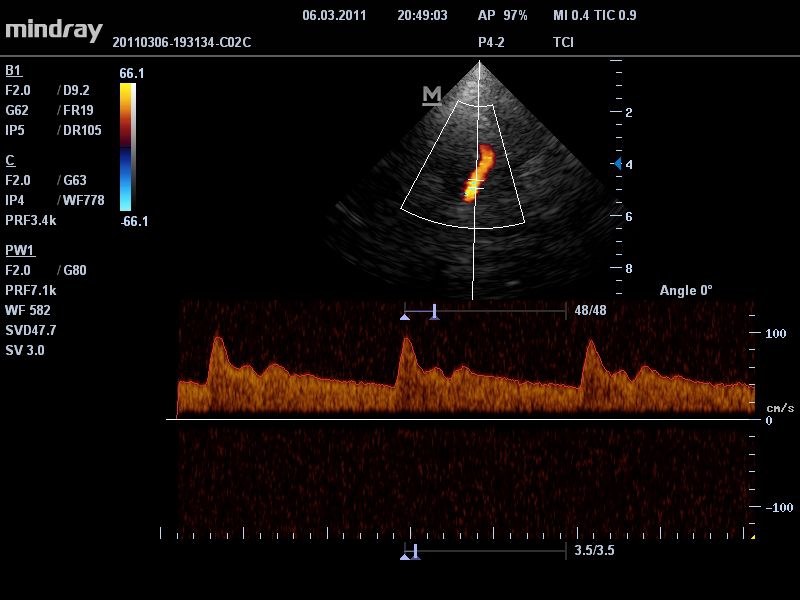Click the SV 3.0 sample volume value

pyautogui.click(x=25, y=351)
